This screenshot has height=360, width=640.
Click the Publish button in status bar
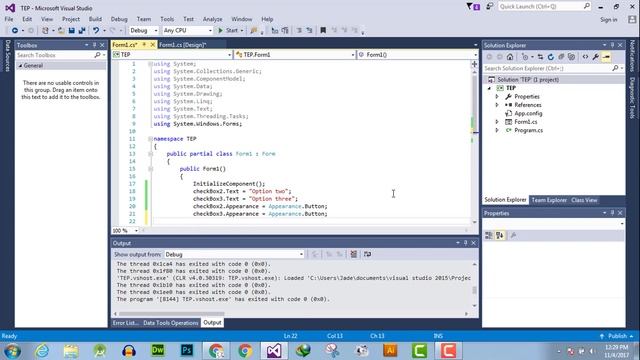(617, 336)
